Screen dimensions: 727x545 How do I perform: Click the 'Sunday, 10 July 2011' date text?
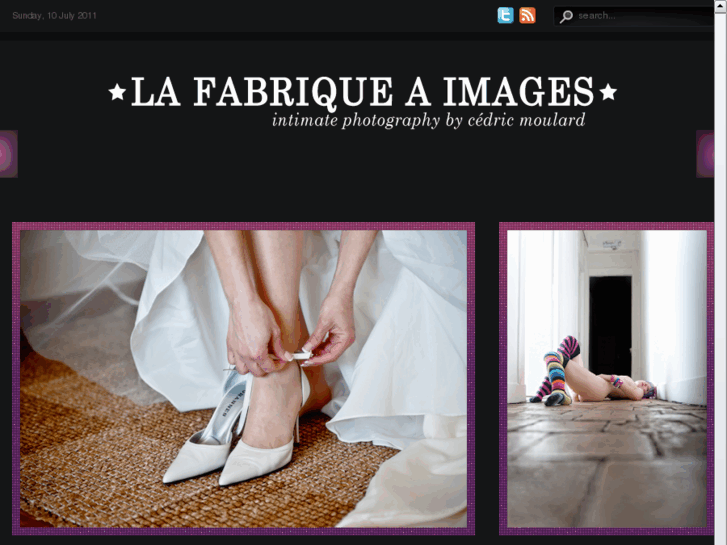tap(54, 16)
